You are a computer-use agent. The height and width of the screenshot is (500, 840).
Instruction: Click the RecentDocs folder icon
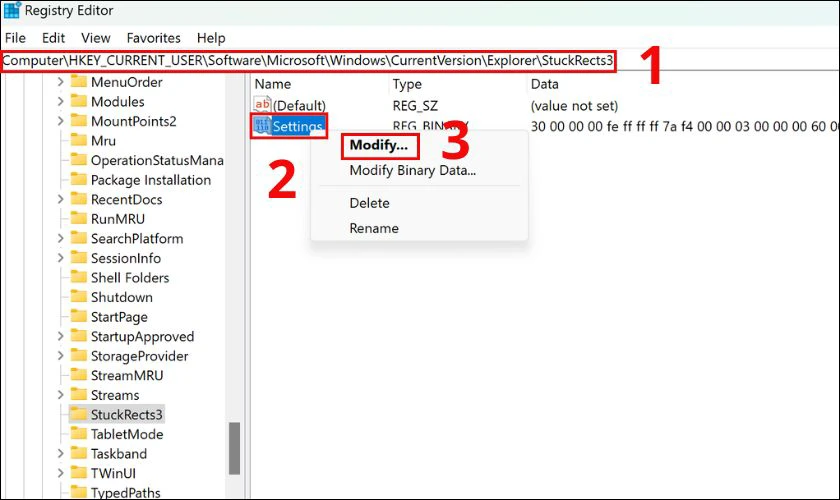click(x=79, y=199)
